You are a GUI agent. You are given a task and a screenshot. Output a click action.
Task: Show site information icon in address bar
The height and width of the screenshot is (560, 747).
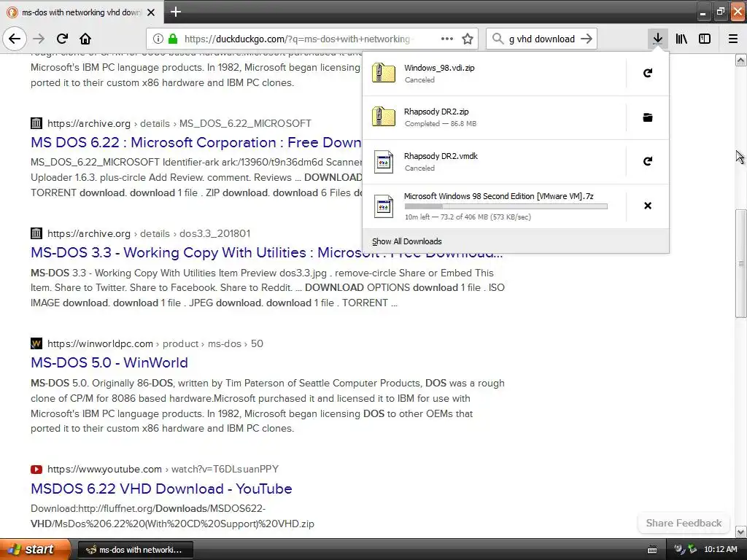pyautogui.click(x=158, y=39)
